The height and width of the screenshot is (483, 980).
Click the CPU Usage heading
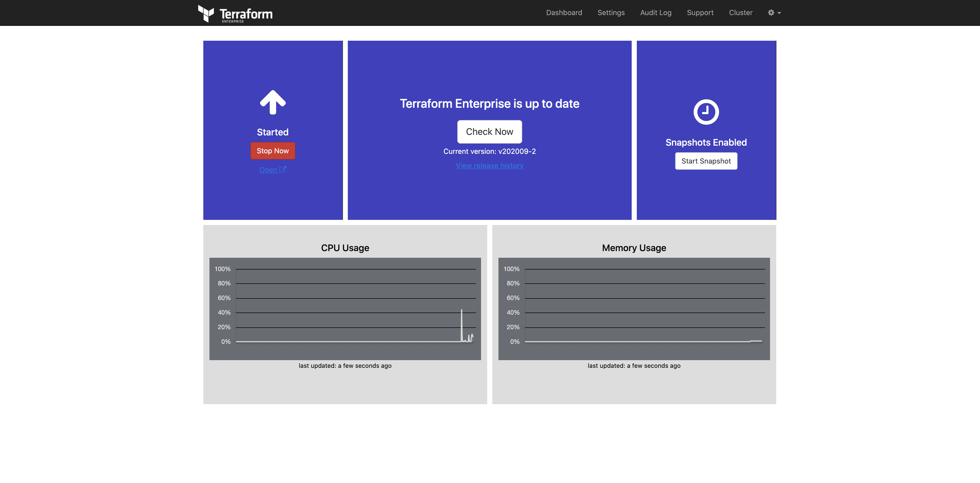click(x=345, y=248)
